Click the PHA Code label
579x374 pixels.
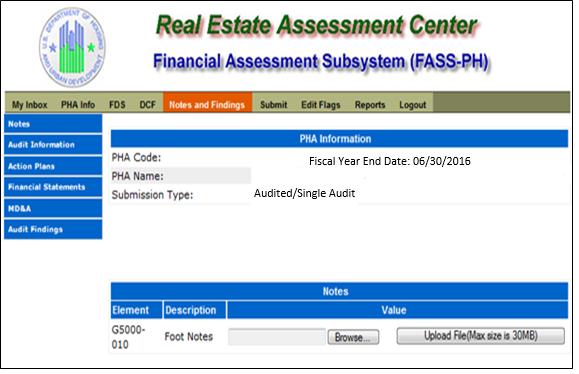coord(136,158)
